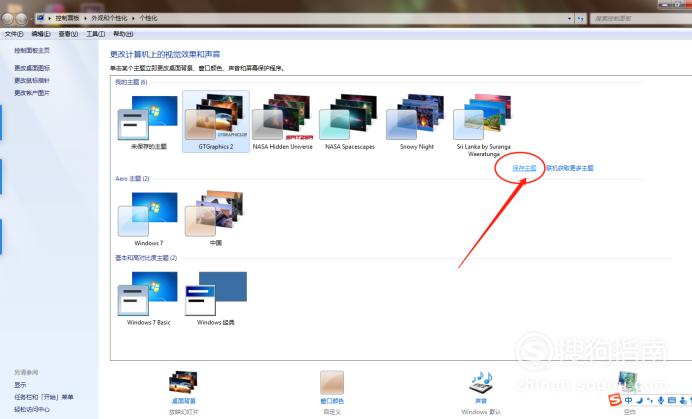Expand the address bar history dropdown
Screen dimensions: 692x419
coord(569,19)
